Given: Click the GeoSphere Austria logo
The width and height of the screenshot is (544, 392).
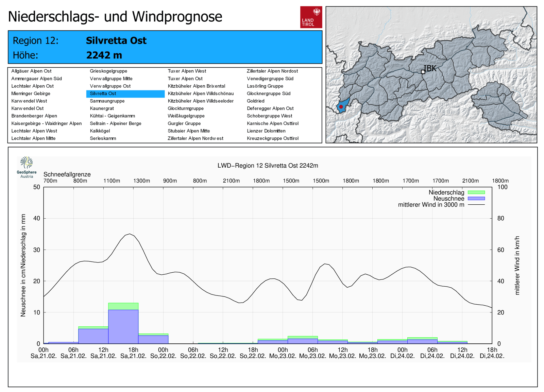Looking at the screenshot, I should tap(27, 167).
